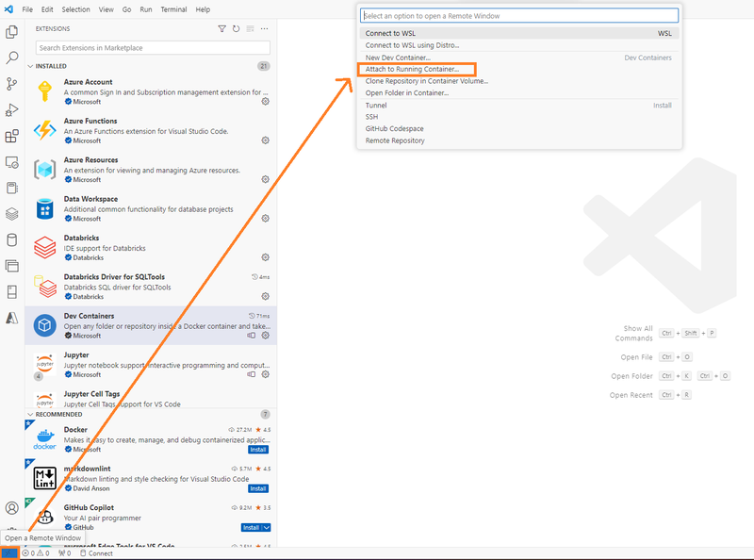Viewport: 754px width, 560px height.
Task: Click the Open a Remote Window status button
Action: tap(9, 553)
